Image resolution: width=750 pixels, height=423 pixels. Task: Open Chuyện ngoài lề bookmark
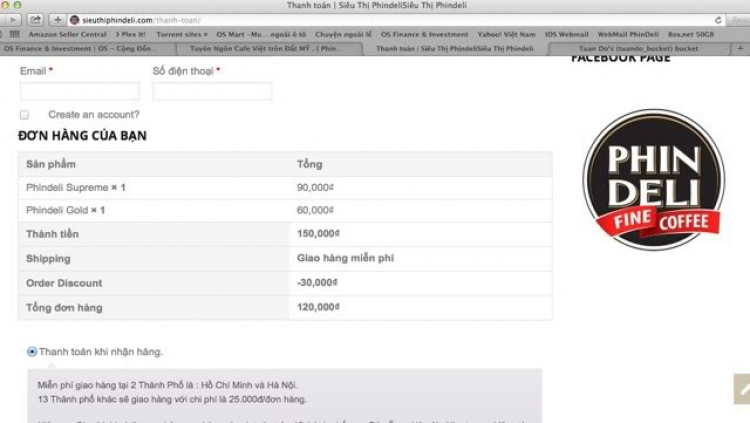click(343, 34)
